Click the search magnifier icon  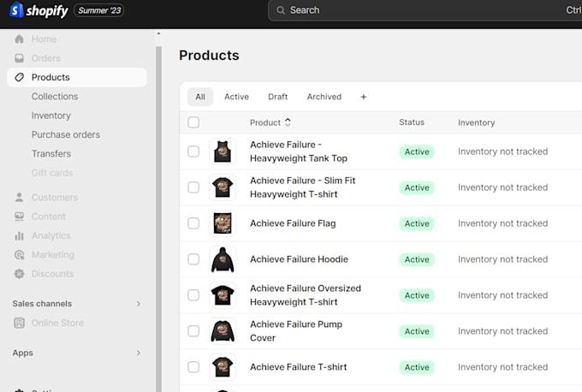pyautogui.click(x=281, y=10)
